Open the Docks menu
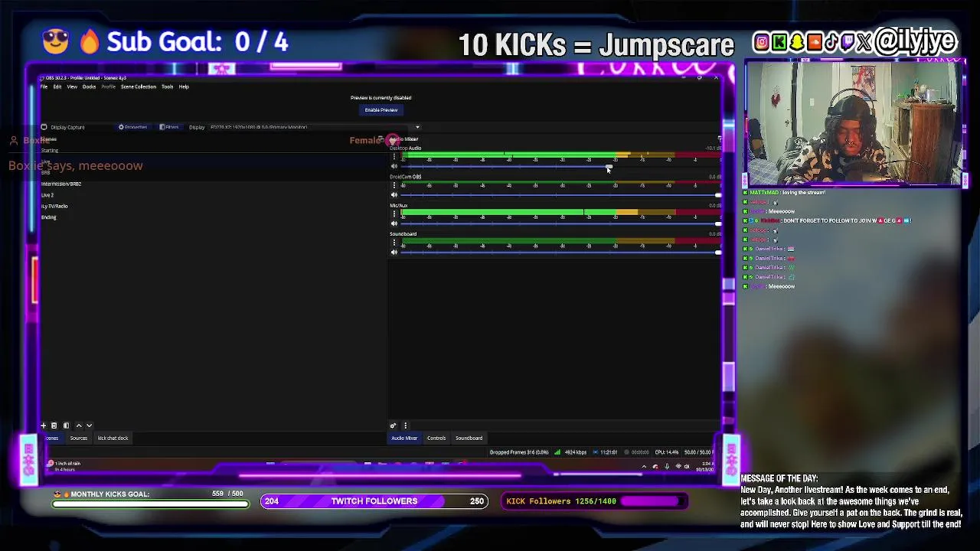980x551 pixels. (89, 86)
